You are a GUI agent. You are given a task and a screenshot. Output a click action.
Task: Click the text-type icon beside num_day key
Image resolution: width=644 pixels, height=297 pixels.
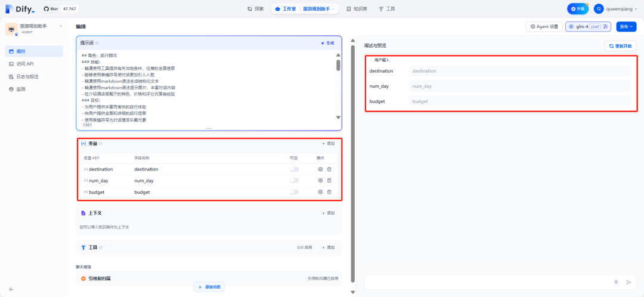coord(85,181)
